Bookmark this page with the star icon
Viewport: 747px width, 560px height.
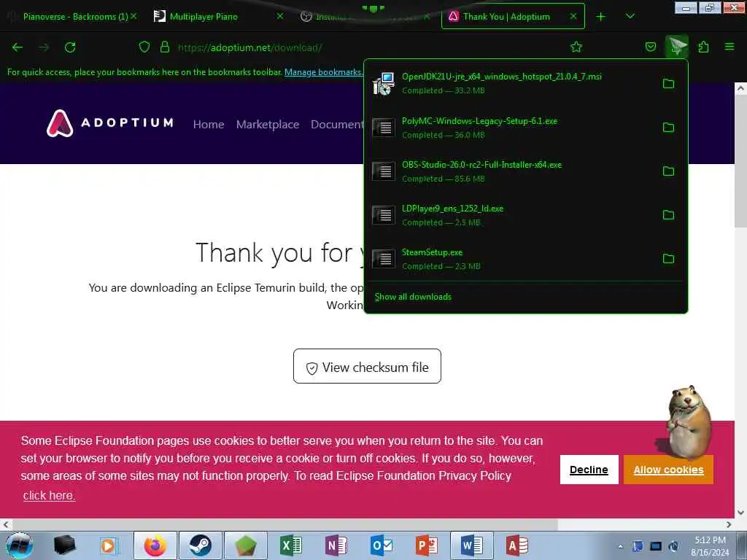576,47
